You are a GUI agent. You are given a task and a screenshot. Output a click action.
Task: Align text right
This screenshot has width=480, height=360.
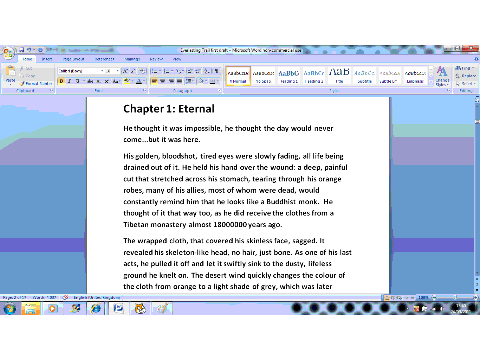[171, 81]
